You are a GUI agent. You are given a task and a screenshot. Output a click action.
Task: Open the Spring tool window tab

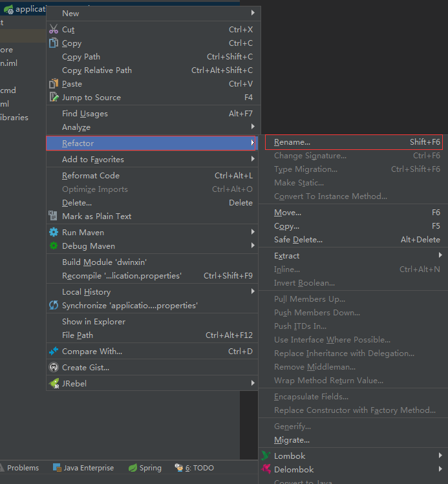click(x=145, y=468)
